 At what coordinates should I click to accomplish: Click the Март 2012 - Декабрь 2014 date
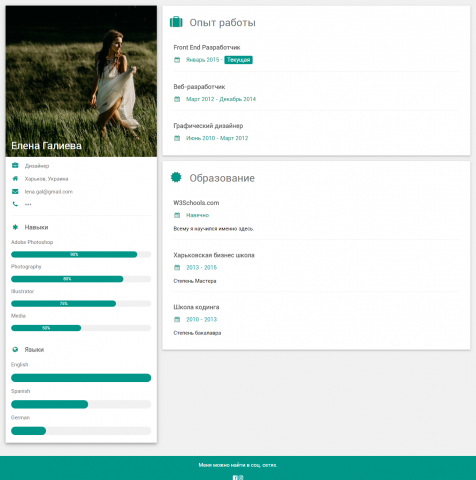click(221, 99)
